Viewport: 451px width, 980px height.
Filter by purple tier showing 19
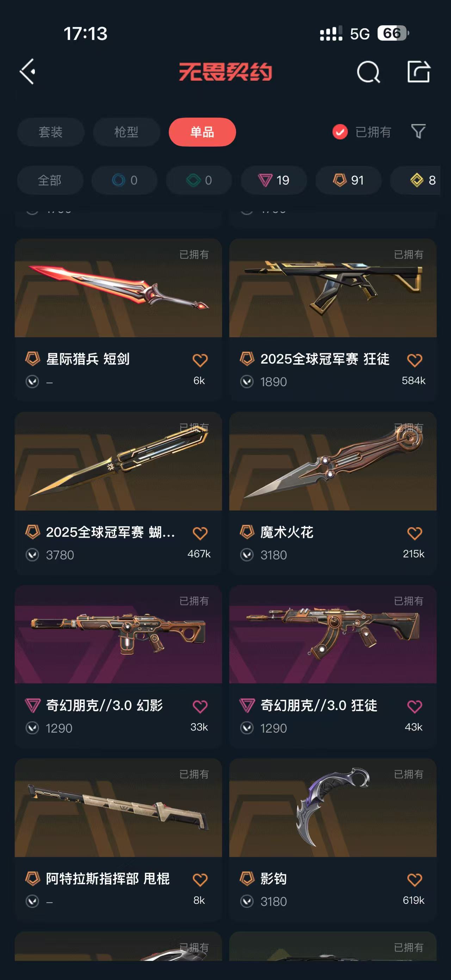coord(274,180)
